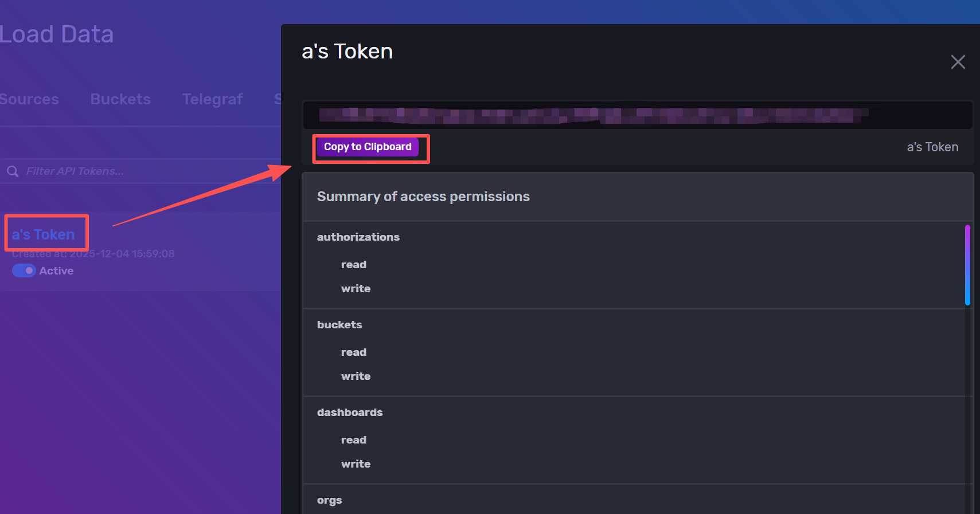This screenshot has height=514, width=980.
Task: Switch to the Telegraf tab
Action: (x=212, y=99)
